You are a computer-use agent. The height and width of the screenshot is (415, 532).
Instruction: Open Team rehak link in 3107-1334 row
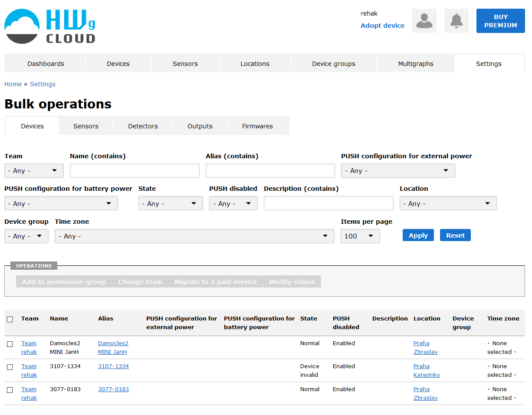pyautogui.click(x=29, y=371)
